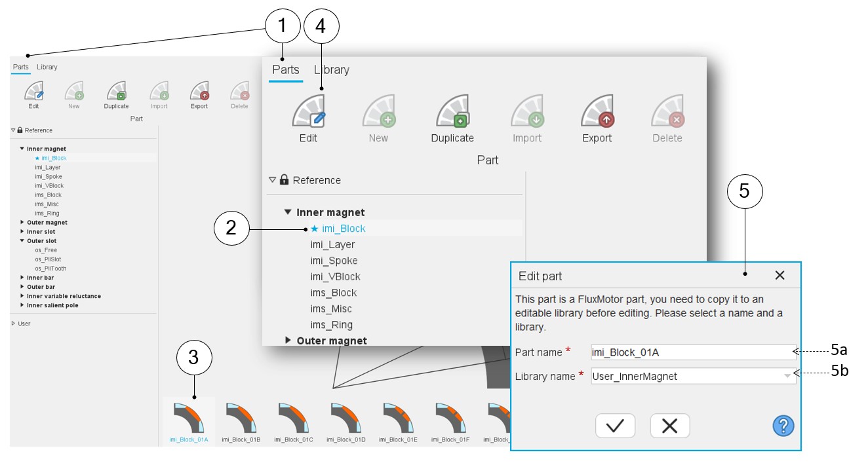
Task: Expand Inner variable reluctance node
Action: [x=22, y=296]
